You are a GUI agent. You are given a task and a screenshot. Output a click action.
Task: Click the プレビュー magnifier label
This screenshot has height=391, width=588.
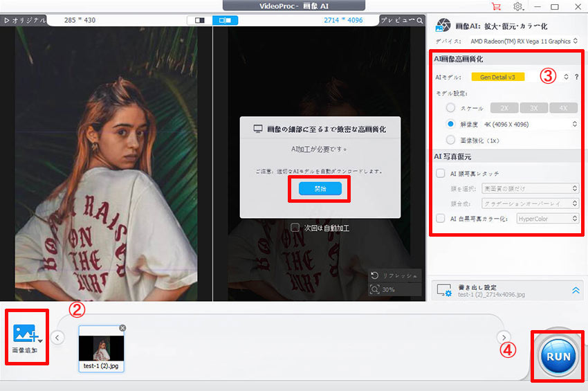[402, 20]
